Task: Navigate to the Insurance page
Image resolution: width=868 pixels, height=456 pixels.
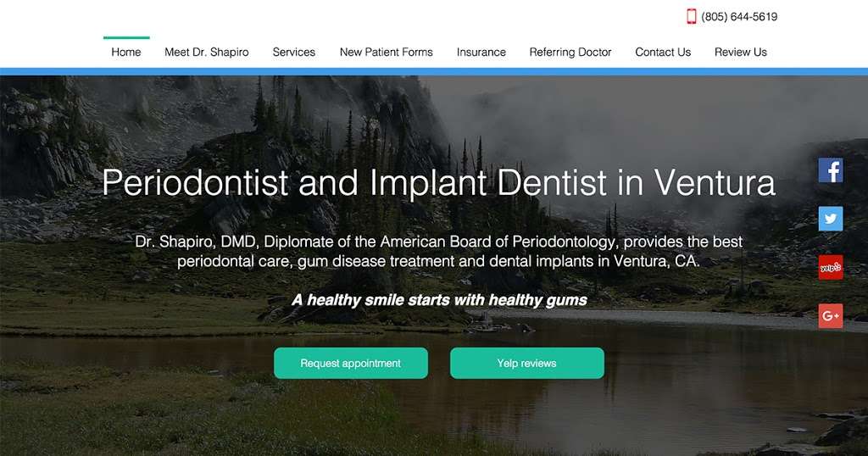Action: pos(481,52)
